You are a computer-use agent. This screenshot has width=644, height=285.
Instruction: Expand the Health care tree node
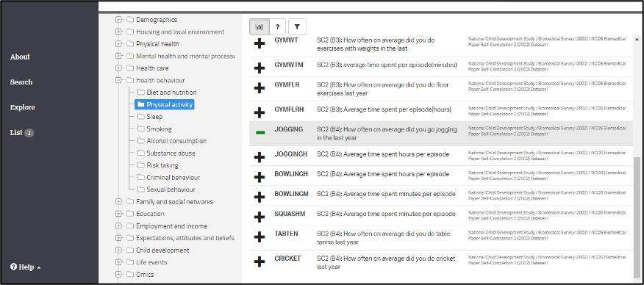tap(119, 68)
